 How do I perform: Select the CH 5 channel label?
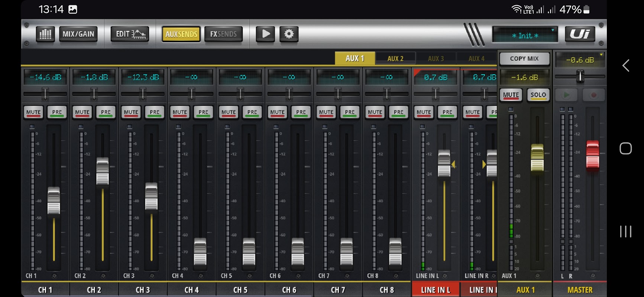[240, 290]
